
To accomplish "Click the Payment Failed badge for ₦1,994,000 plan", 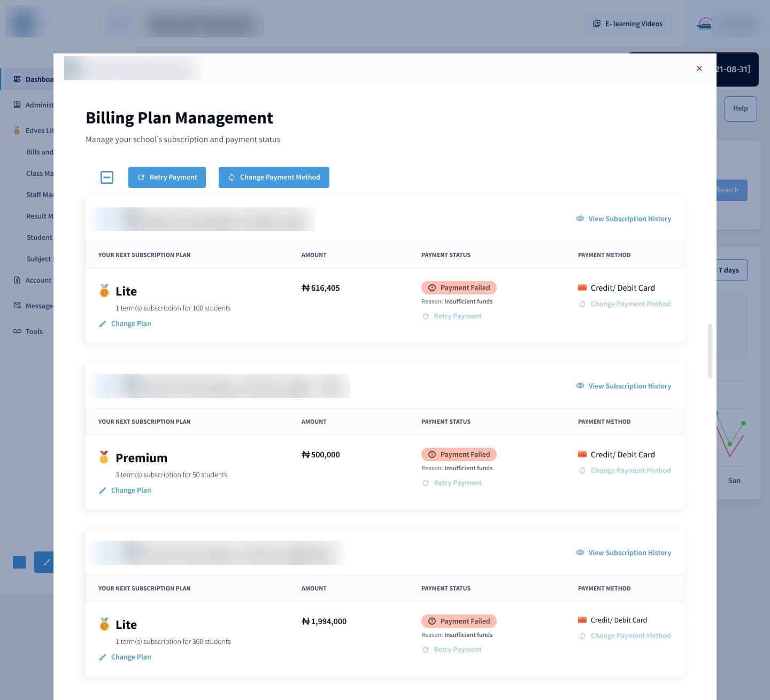I will (x=459, y=621).
